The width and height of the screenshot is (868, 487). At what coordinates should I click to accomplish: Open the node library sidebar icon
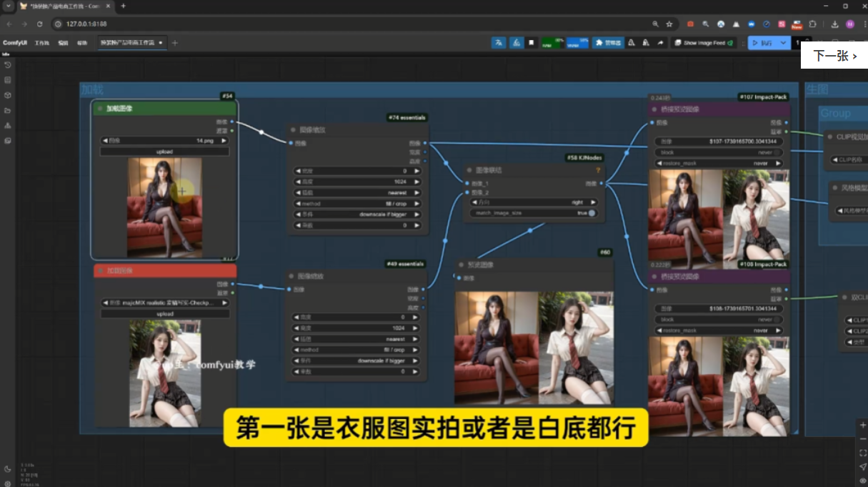point(7,80)
